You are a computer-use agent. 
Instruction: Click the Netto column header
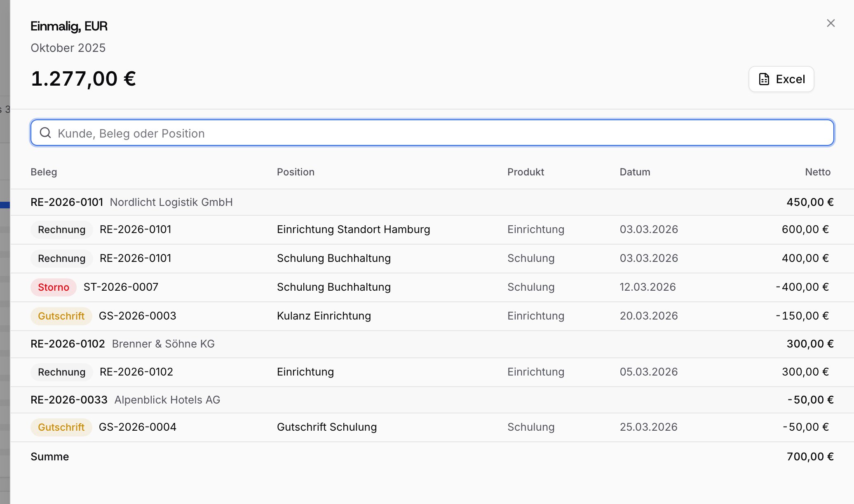[818, 172]
